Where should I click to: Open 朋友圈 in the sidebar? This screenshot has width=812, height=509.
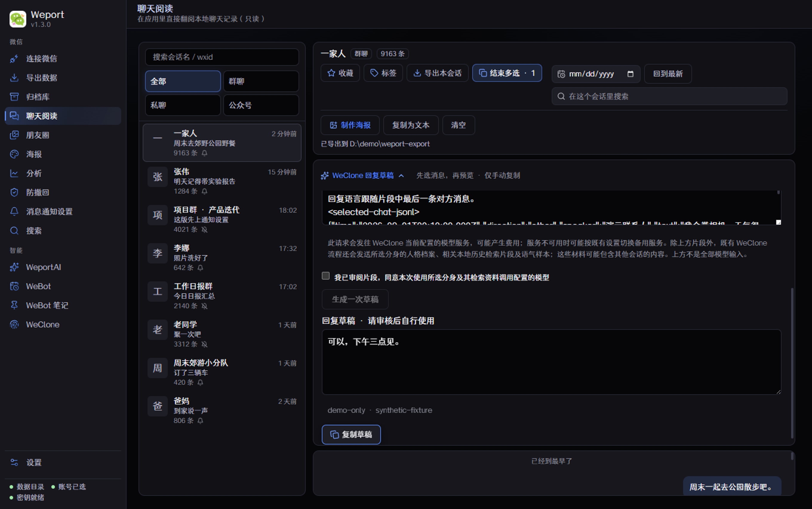(x=63, y=135)
